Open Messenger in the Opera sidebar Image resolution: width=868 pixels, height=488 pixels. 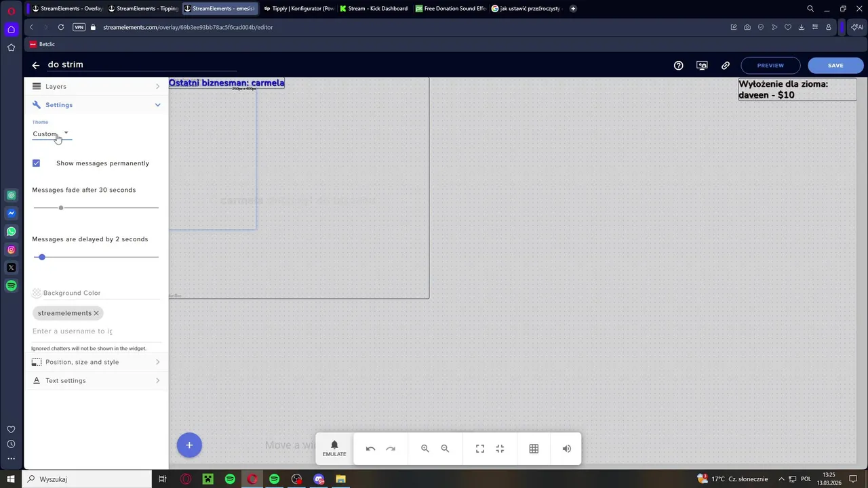pyautogui.click(x=11, y=213)
